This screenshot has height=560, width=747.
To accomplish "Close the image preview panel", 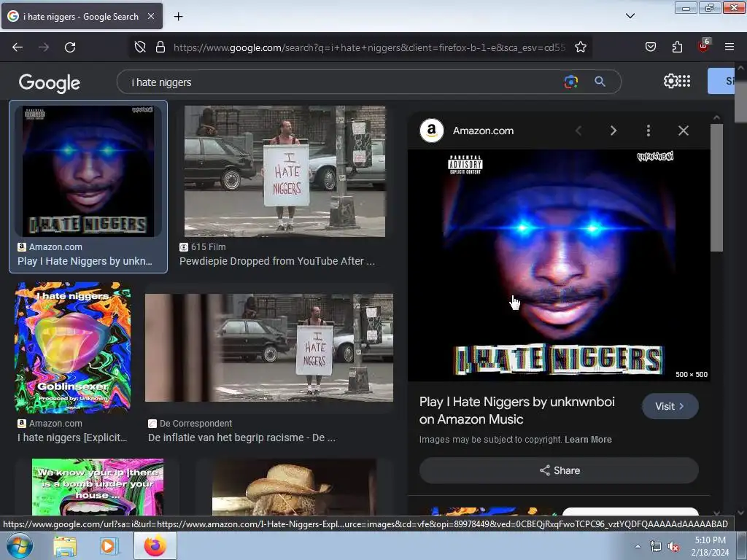I will (683, 131).
